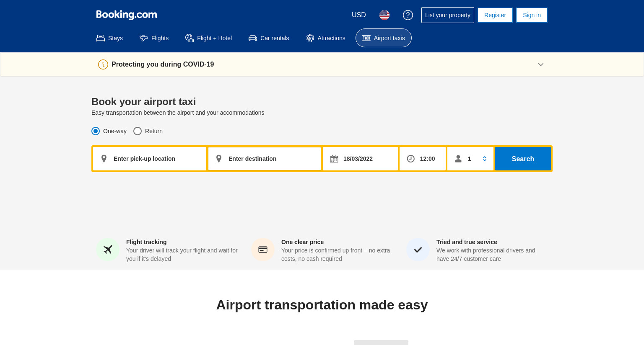This screenshot has height=345, width=644.
Task: Switch to the Flights tab
Action: (x=154, y=38)
